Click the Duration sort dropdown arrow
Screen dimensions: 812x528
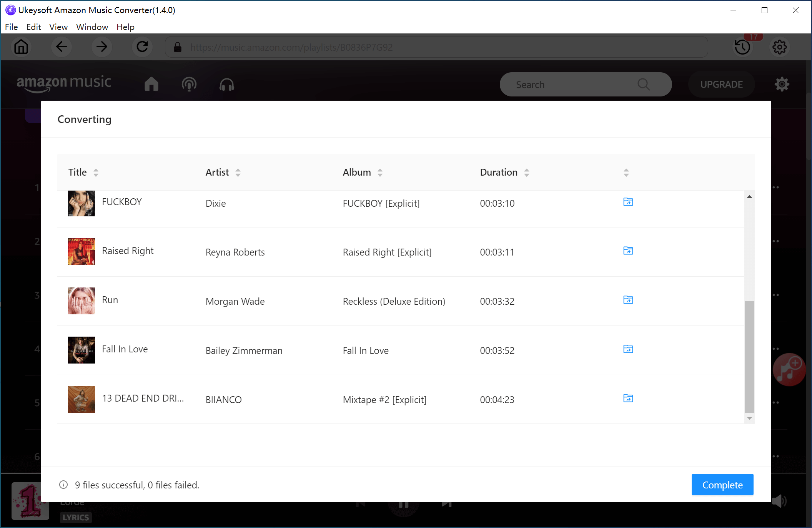pos(526,172)
